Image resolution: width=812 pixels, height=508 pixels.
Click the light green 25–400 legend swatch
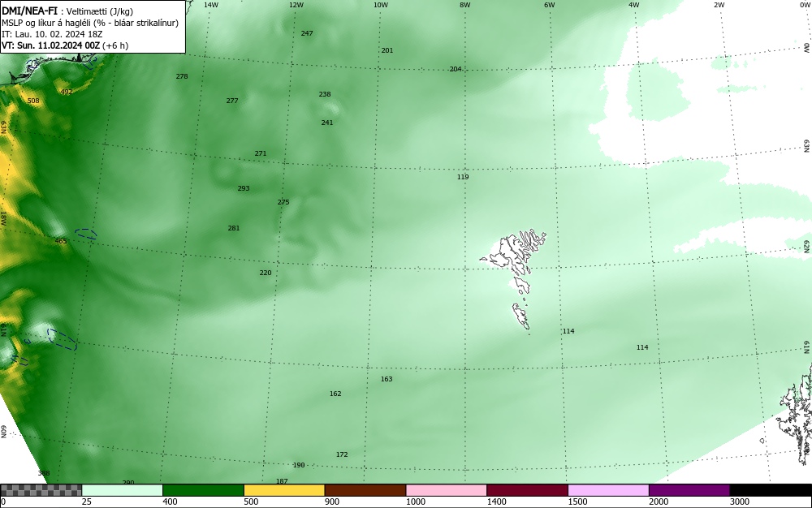pyautogui.click(x=123, y=490)
